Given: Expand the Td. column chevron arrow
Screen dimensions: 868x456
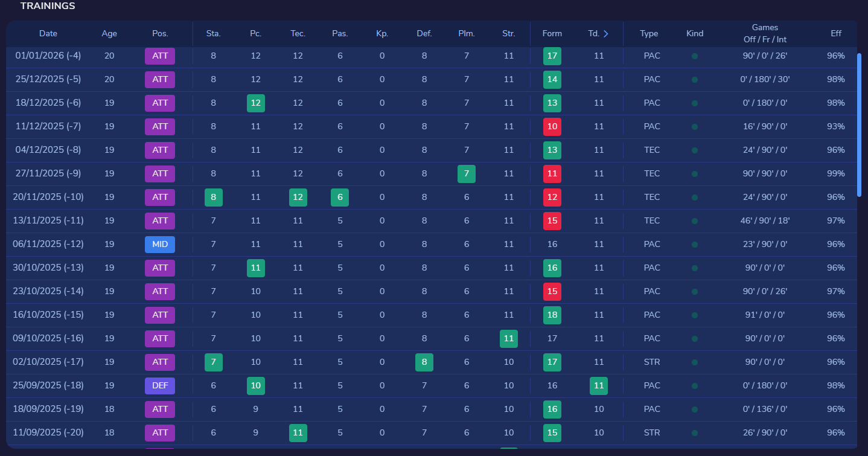Looking at the screenshot, I should point(605,34).
